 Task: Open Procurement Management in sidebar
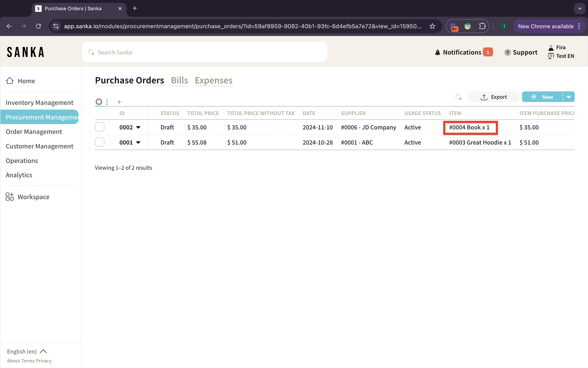40,117
